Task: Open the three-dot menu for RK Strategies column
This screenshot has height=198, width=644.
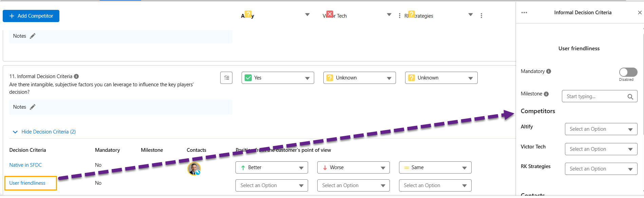Action: click(481, 16)
